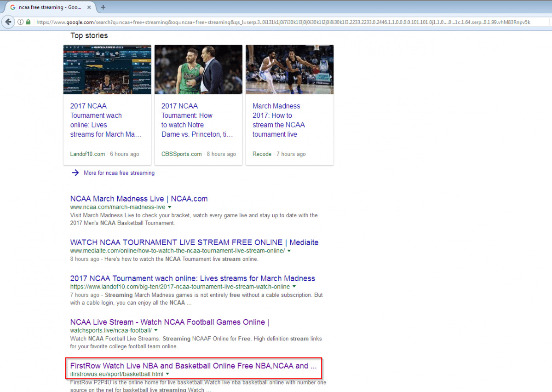The width and height of the screenshot is (552, 392).
Task: Open the Mediaite WATCH NCAA TOURNAMENT link
Action: pyautogui.click(x=194, y=242)
